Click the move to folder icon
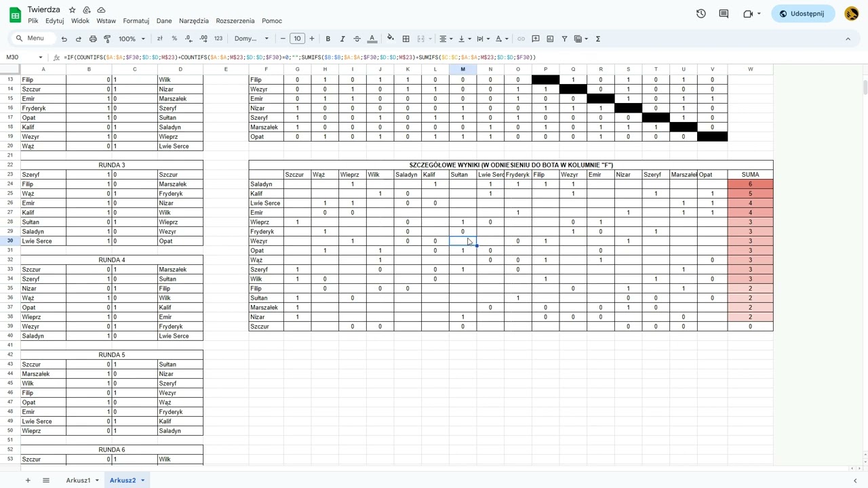 [x=87, y=10]
